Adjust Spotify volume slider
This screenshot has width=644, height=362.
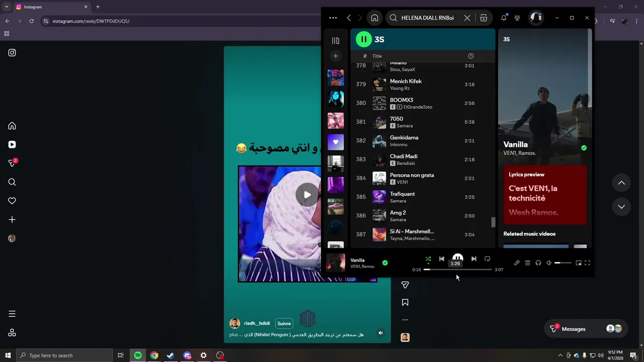563,263
